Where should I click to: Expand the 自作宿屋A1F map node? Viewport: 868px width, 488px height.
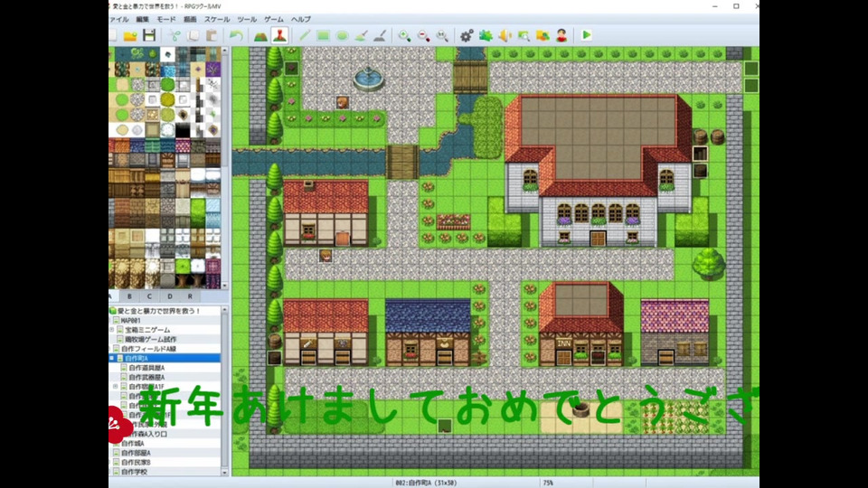point(116,387)
